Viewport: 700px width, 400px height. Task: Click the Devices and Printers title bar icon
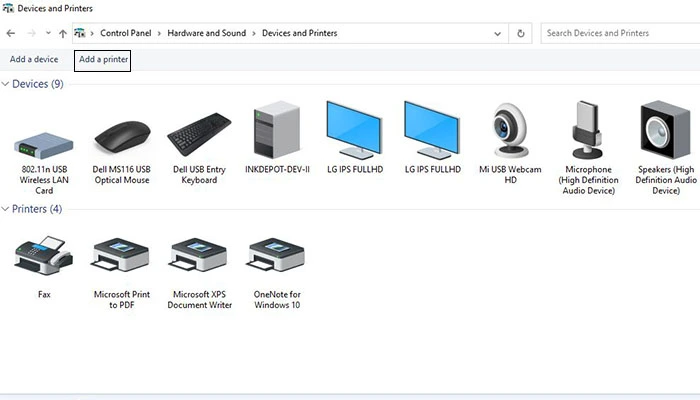coord(8,8)
